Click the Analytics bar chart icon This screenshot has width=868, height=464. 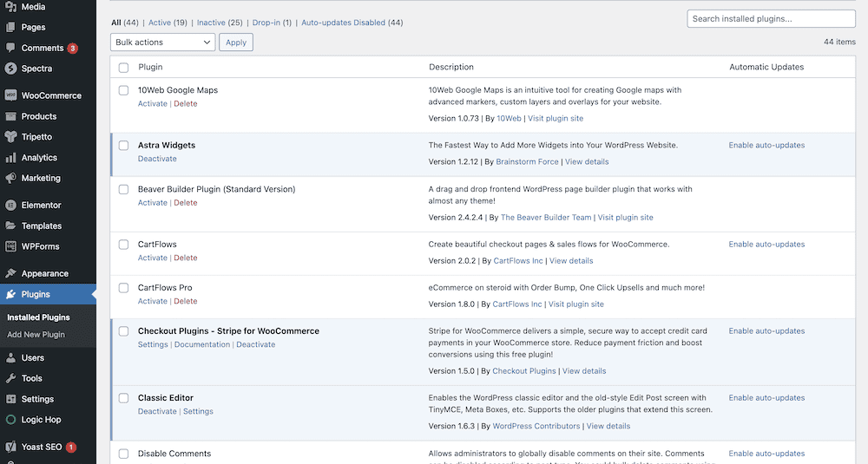[x=10, y=158]
